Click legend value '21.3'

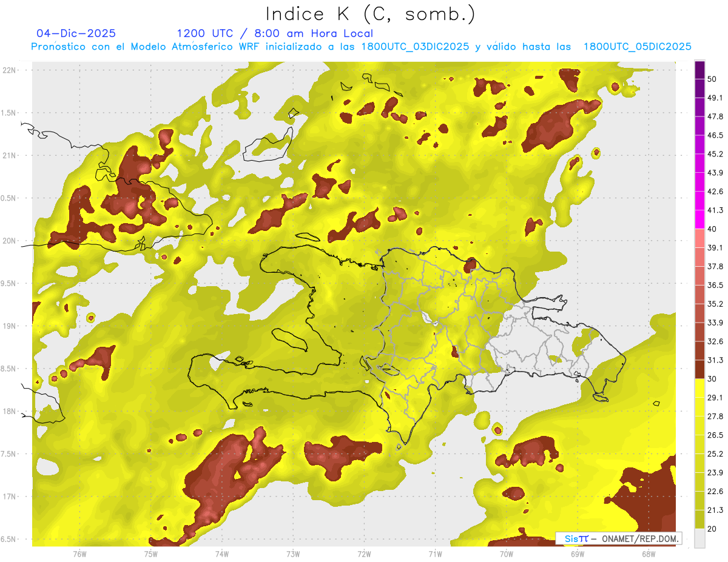[715, 510]
